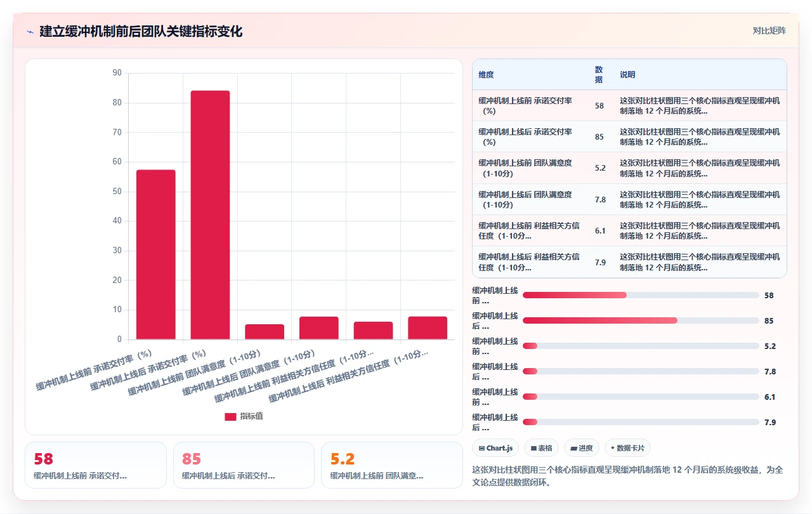The image size is (812, 514).
Task: Select the 缓冲机制上线后 团队满意度 table cell
Action: pos(530,200)
